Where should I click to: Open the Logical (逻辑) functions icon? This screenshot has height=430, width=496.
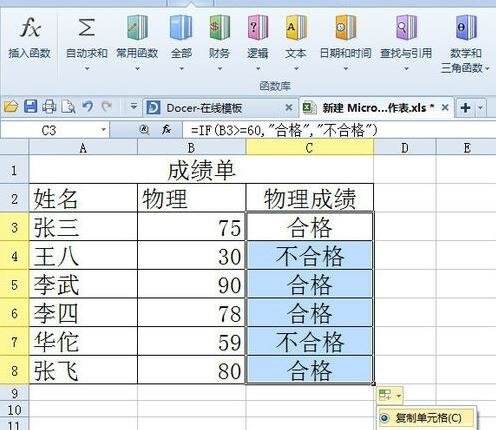257,27
